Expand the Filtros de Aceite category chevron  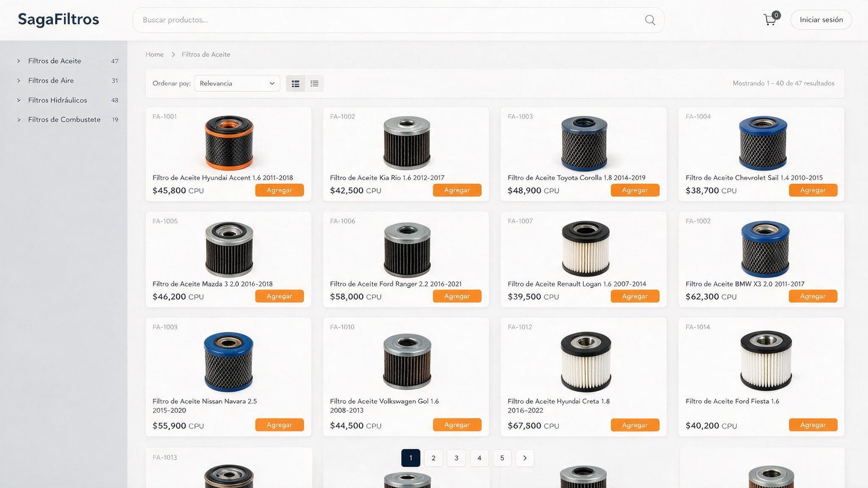tap(18, 61)
